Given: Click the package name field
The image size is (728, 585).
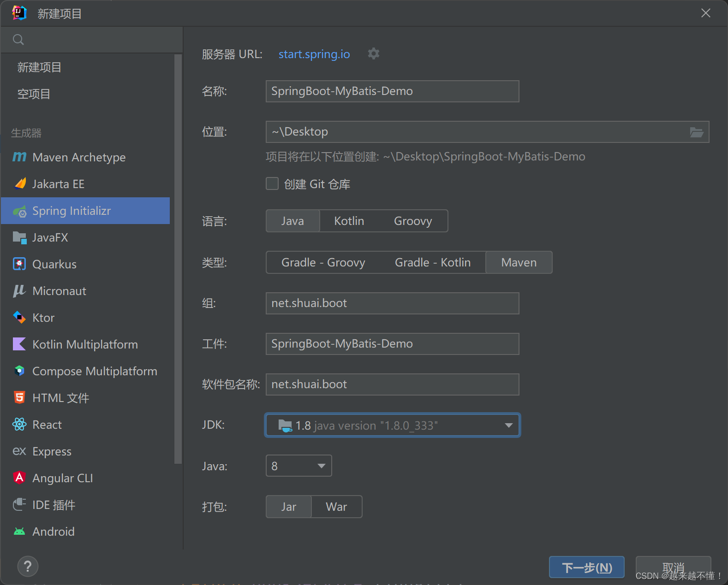Looking at the screenshot, I should pos(393,384).
